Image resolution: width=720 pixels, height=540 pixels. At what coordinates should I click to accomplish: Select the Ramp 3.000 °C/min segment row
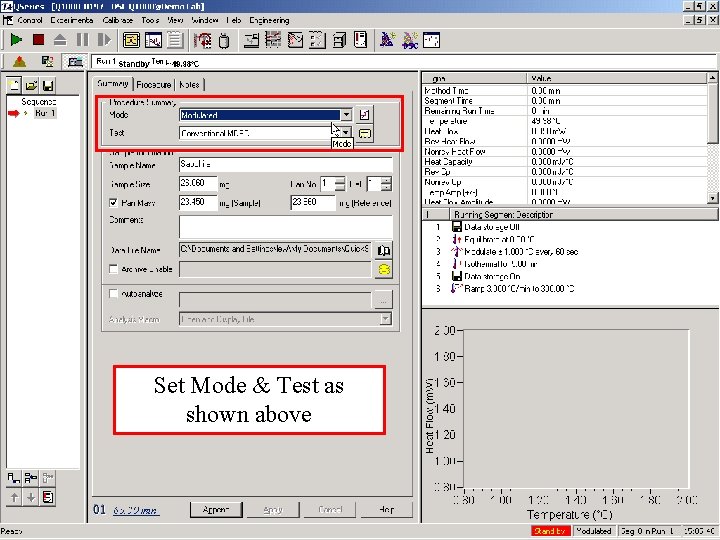[519, 289]
